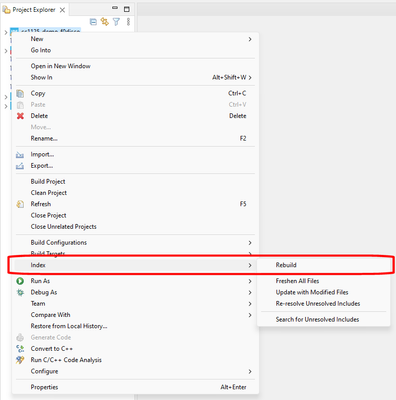396x400 pixels.
Task: Click the Import icon
Action: pos(20,155)
